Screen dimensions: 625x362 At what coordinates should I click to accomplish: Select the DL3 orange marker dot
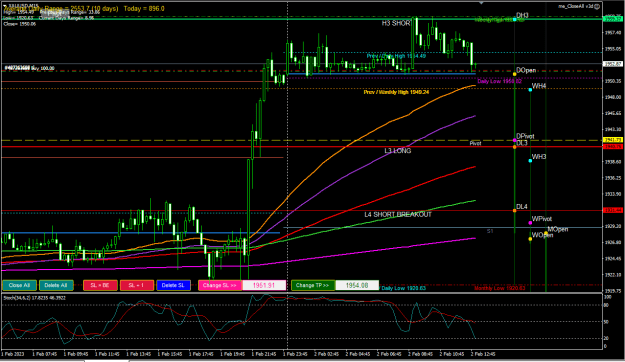click(515, 147)
